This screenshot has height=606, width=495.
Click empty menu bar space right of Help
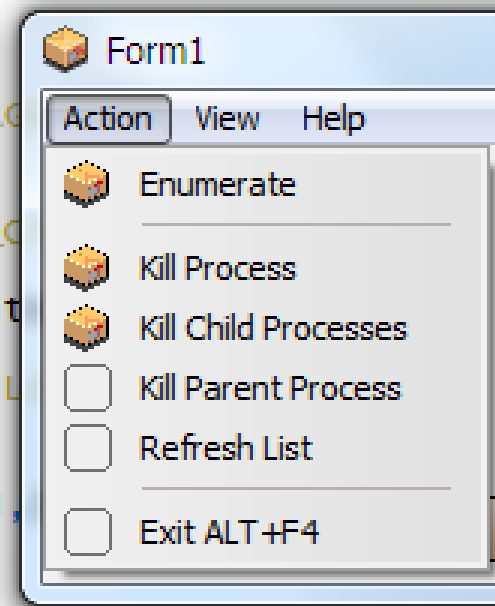[431, 119]
